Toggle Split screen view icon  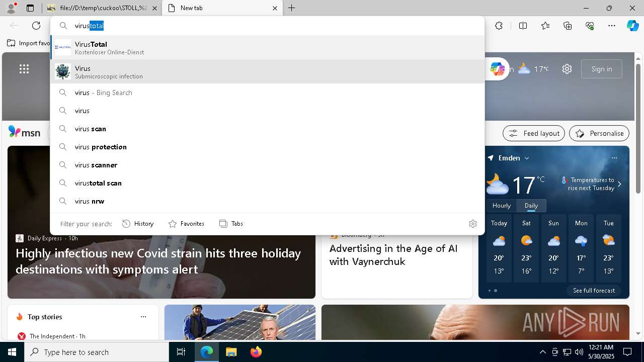point(523,26)
